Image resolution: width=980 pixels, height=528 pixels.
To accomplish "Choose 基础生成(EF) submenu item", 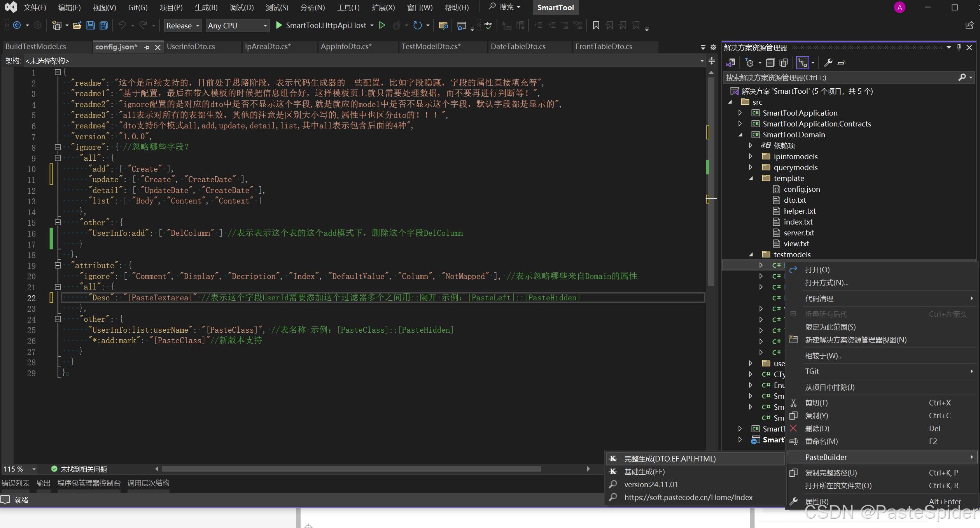I will [695, 472].
